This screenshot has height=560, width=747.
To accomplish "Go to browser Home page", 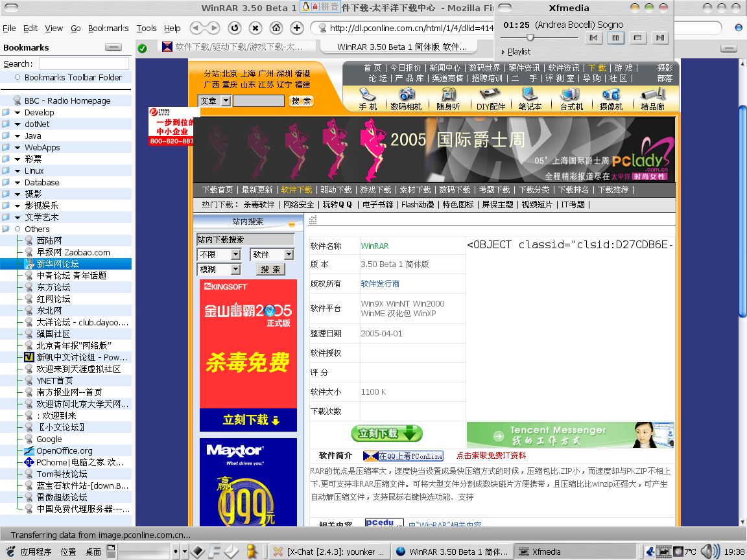I will pyautogui.click(x=276, y=28).
